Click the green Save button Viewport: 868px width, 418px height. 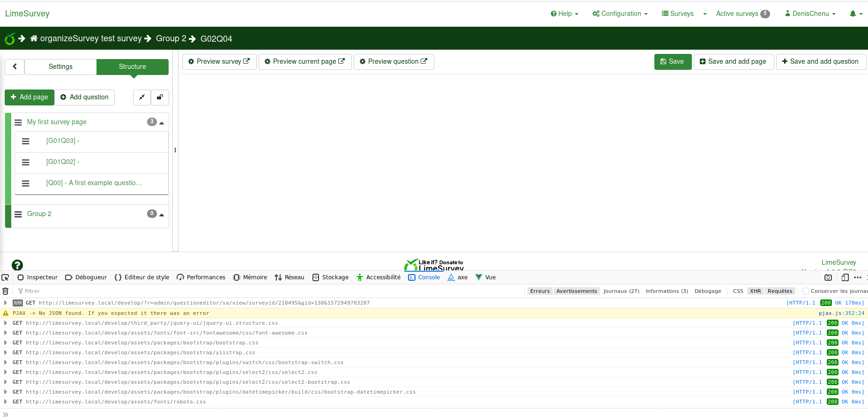[672, 61]
